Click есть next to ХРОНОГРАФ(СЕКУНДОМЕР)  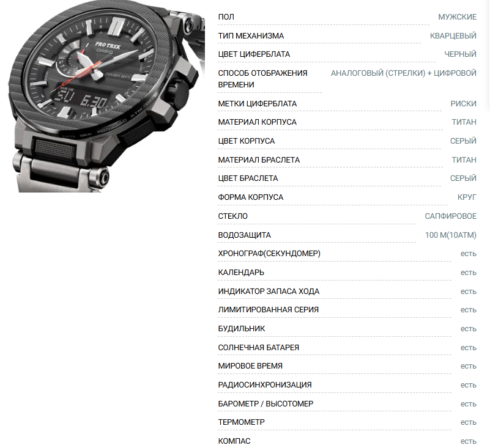(x=469, y=254)
